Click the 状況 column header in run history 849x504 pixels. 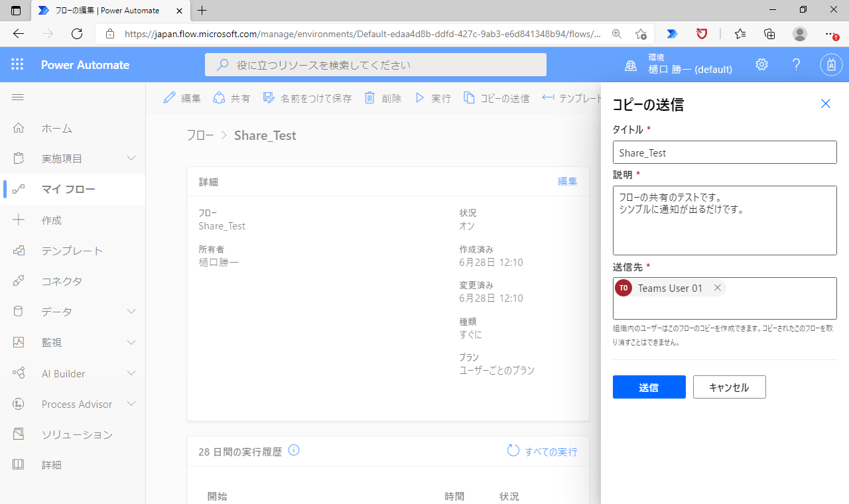coord(509,496)
